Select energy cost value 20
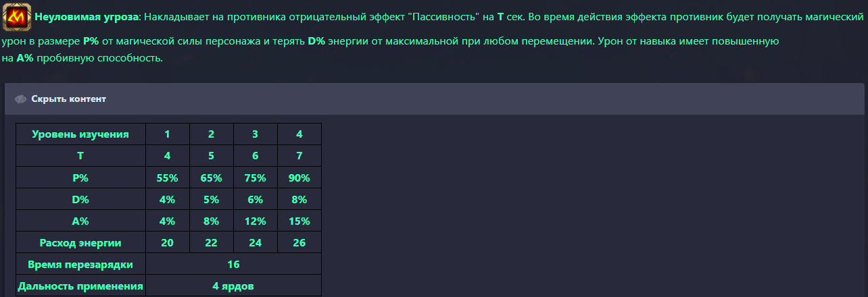Screen dimensions: 868x297 pyautogui.click(x=167, y=242)
